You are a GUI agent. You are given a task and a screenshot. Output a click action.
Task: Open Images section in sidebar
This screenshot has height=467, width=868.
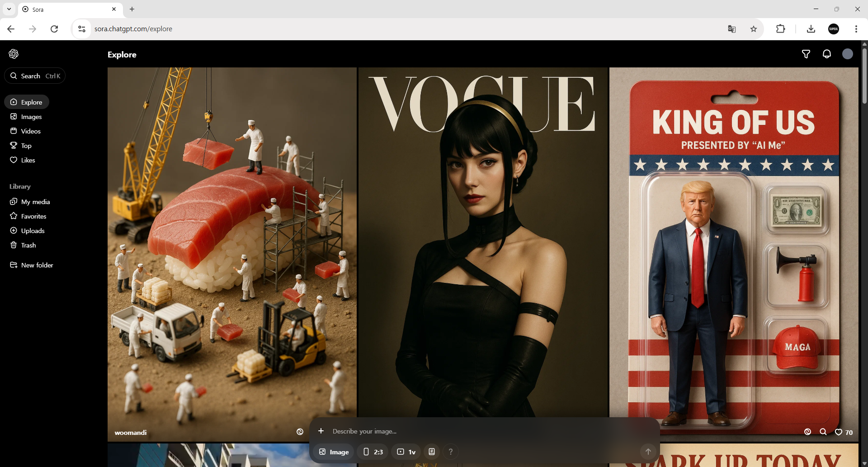click(26, 117)
